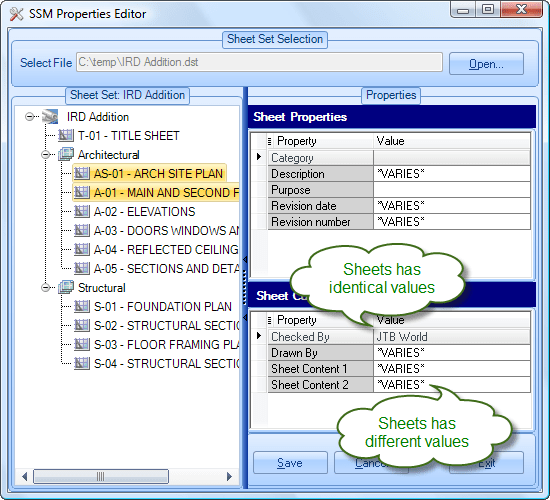Edit the Drawn By value cell
The image size is (550, 500).
coord(452,353)
